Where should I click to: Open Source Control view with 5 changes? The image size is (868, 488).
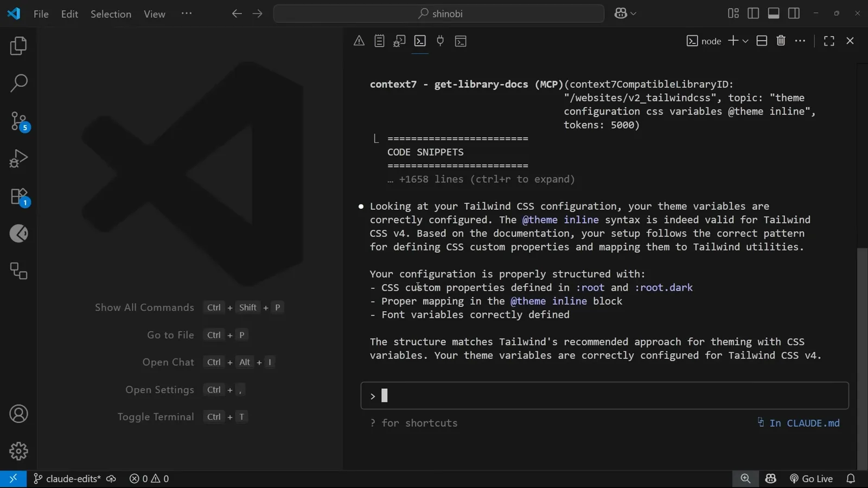[x=20, y=121]
